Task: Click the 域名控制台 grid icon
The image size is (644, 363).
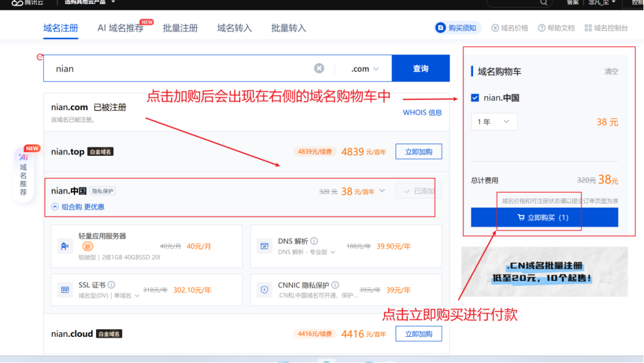Action: tap(588, 28)
